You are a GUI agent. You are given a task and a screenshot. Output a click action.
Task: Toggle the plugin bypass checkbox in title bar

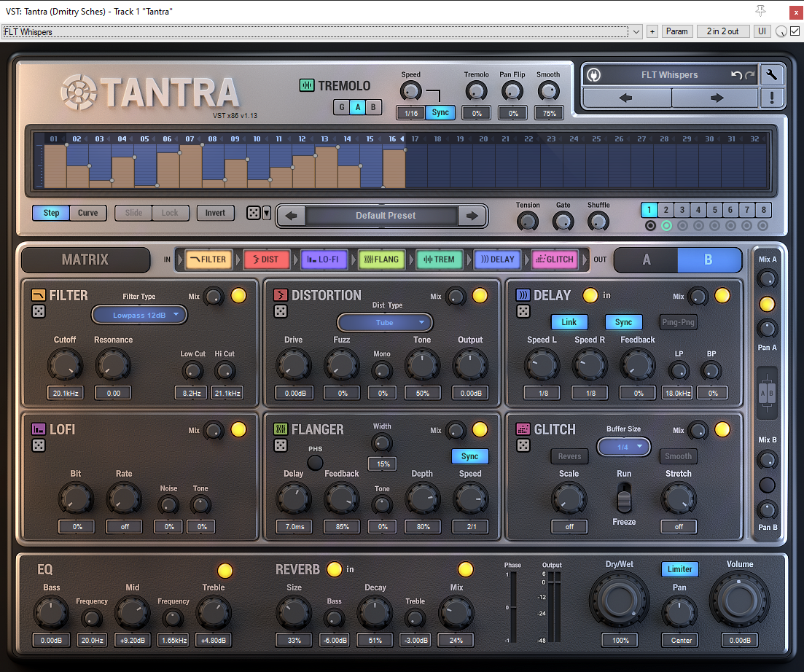pos(795,31)
